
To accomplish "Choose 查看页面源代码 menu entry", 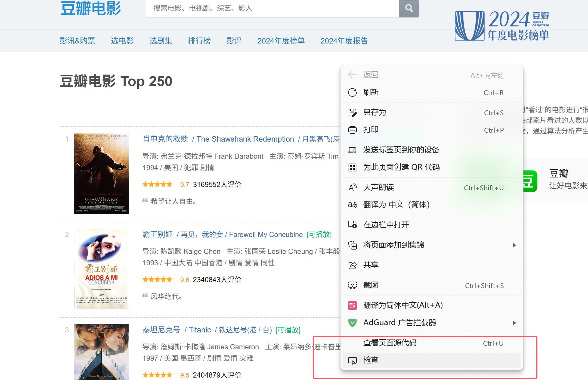I will pos(390,343).
